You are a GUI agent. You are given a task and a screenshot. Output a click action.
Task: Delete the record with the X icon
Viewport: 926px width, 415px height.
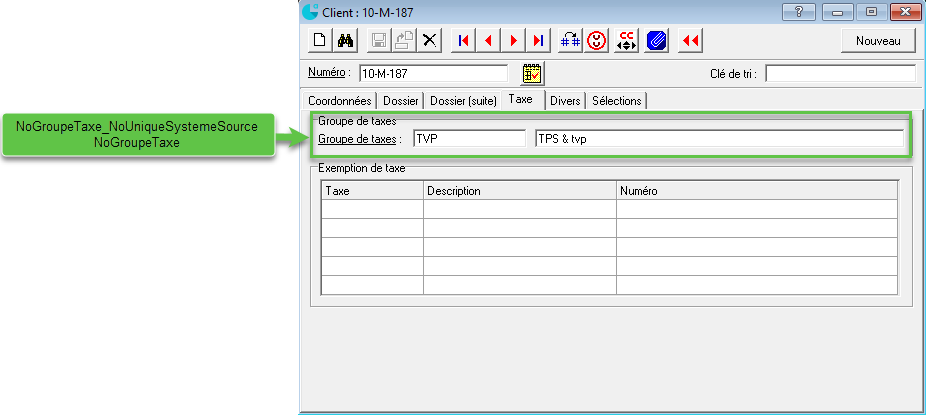pos(429,41)
